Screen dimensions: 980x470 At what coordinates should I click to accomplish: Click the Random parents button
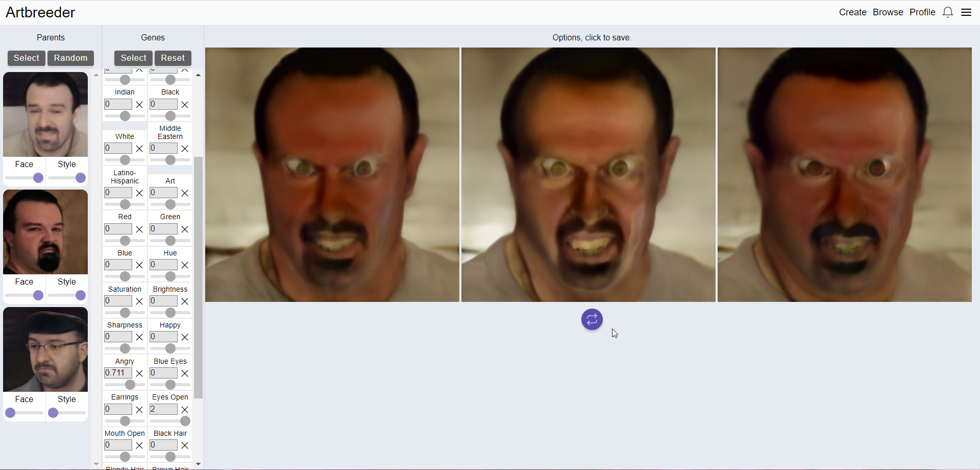[71, 58]
